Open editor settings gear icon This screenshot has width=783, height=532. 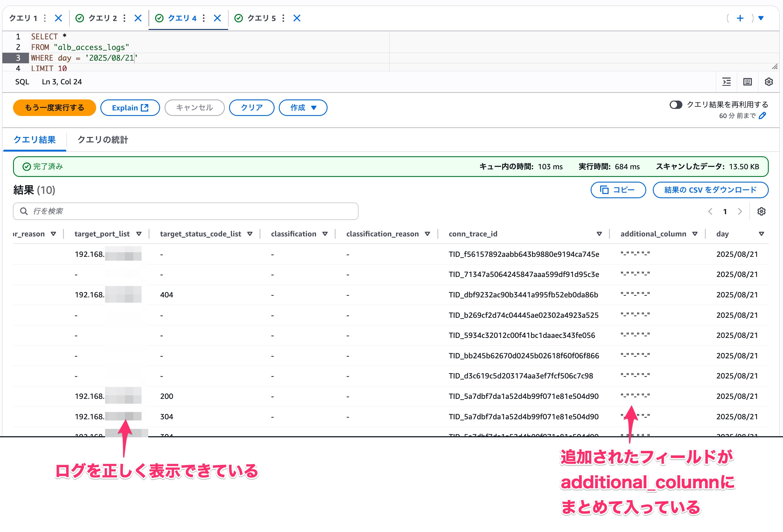[x=769, y=82]
